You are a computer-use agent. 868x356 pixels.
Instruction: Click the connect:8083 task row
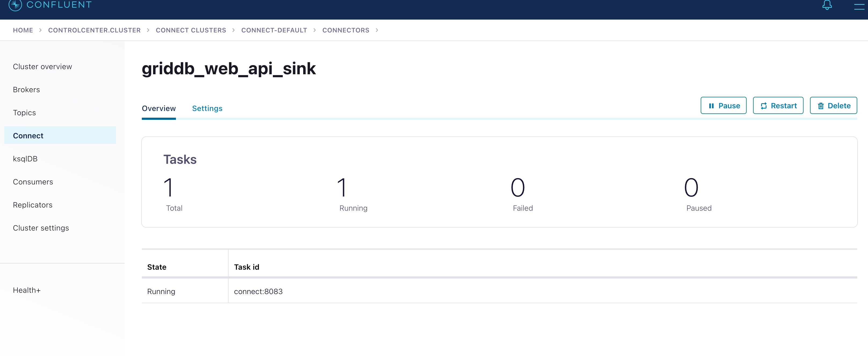tap(258, 291)
